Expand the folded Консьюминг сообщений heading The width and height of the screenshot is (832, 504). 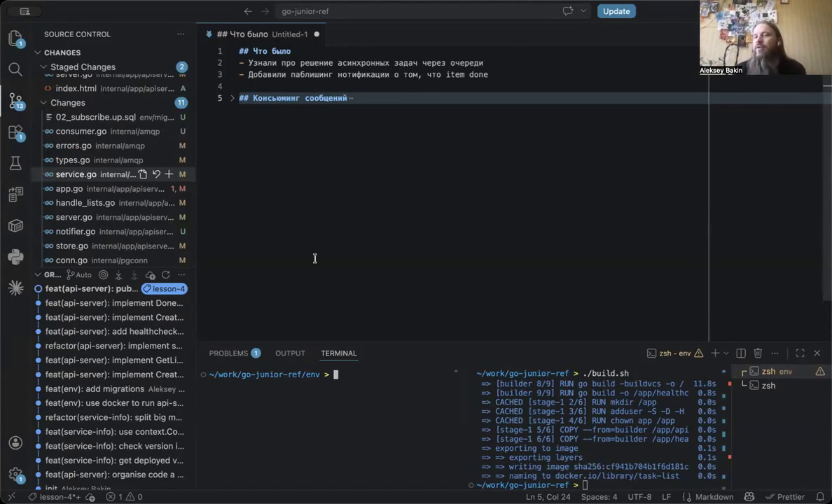point(233,98)
